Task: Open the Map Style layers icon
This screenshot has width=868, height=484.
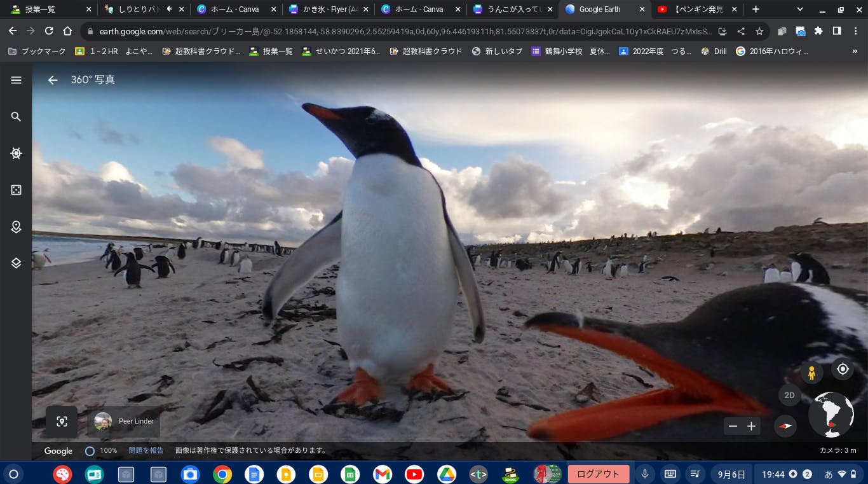Action: click(16, 263)
